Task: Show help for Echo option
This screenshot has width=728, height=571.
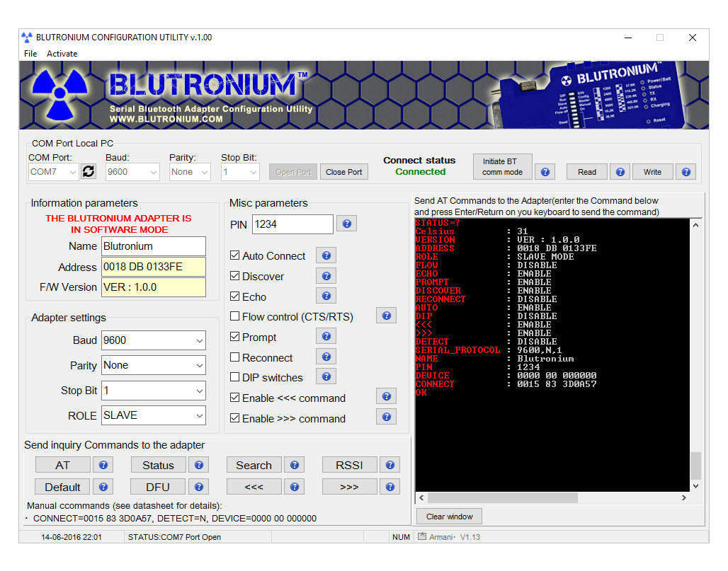Action: [326, 296]
